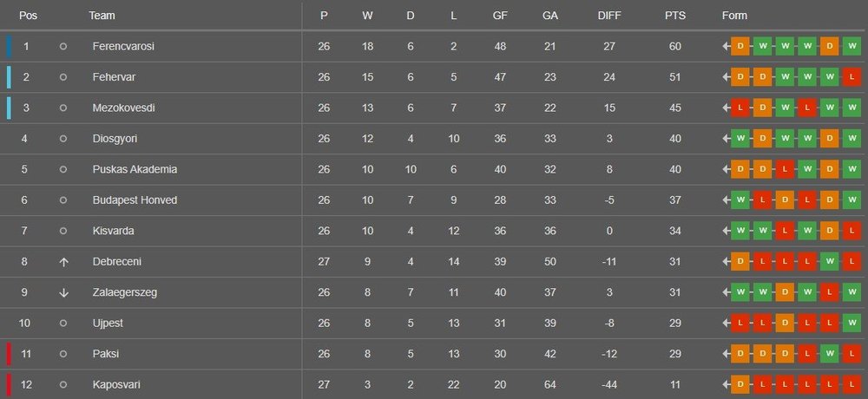
Task: Click Paksi's green W form badge
Action: point(829,354)
